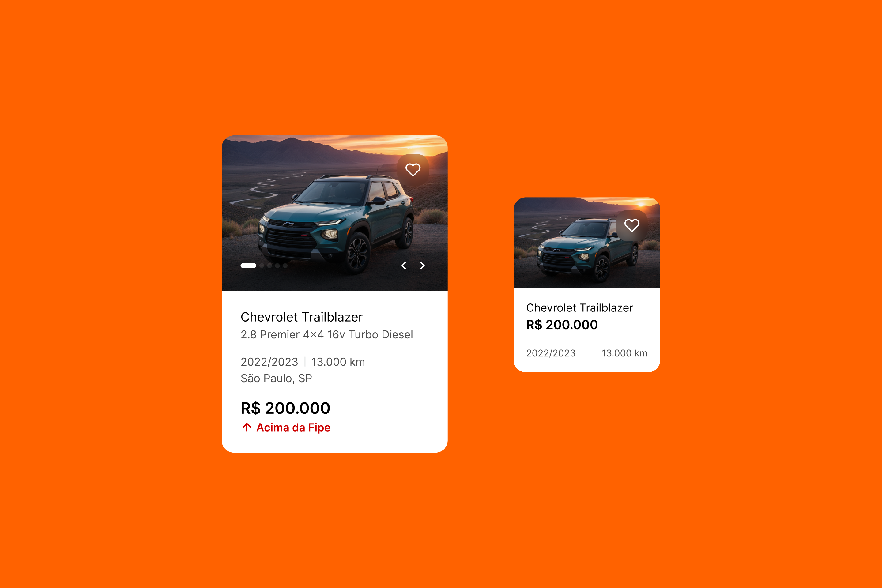The image size is (882, 588).
Task: Select the active first carousel indicator
Action: pos(248,266)
